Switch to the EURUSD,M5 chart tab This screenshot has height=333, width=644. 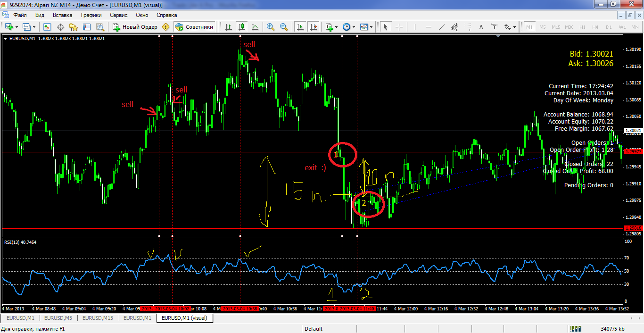coord(59,318)
